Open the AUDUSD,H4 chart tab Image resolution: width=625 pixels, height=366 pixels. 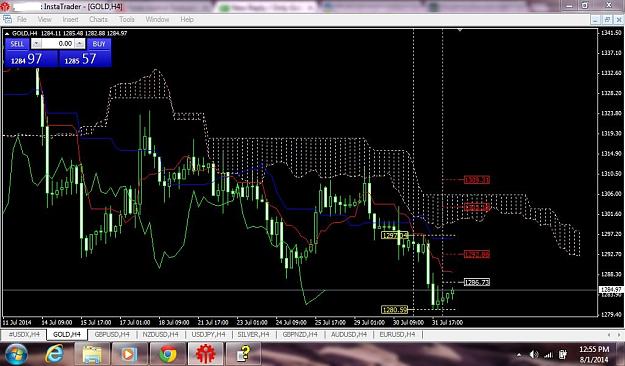pyautogui.click(x=349, y=334)
